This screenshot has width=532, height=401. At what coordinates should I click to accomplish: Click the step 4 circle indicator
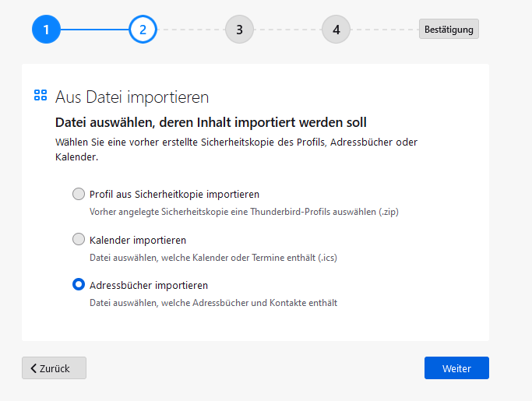click(x=336, y=30)
